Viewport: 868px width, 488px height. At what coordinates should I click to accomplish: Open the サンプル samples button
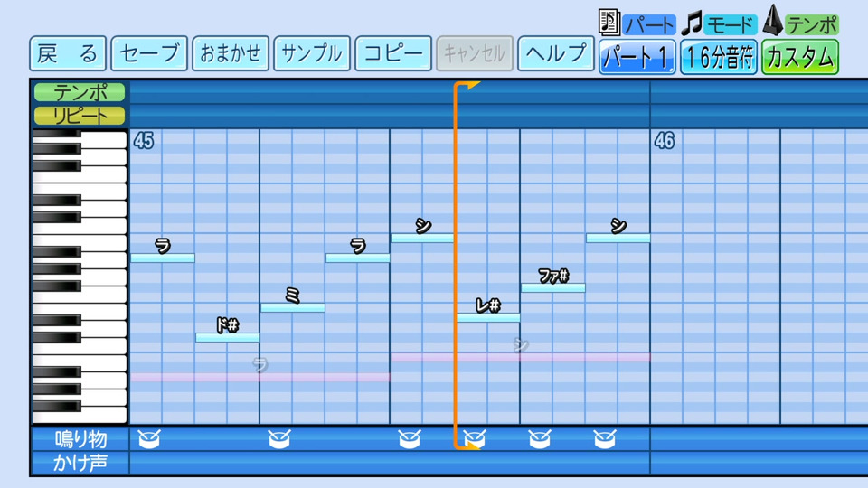(x=312, y=53)
